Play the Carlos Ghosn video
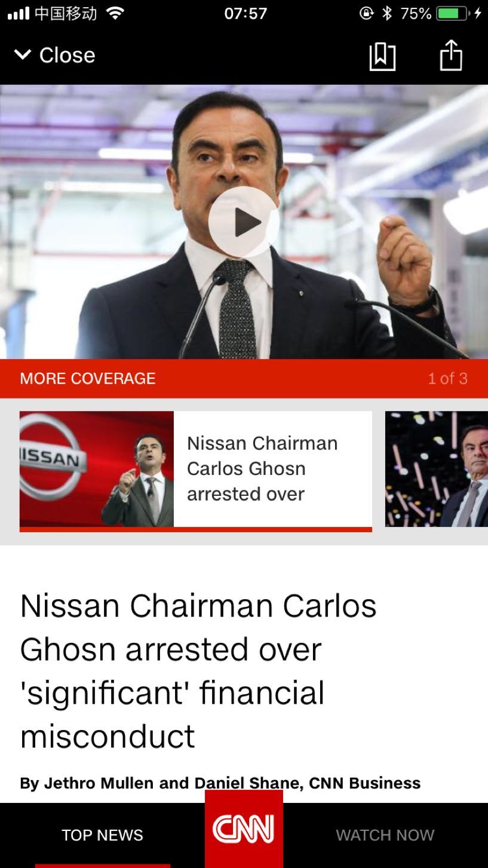Image resolution: width=488 pixels, height=868 pixels. tap(244, 222)
